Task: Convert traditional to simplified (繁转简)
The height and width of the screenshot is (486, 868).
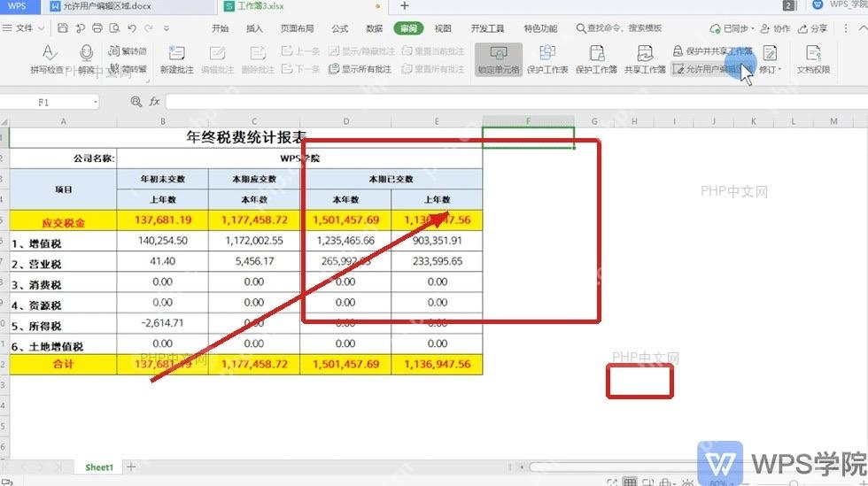Action: pyautogui.click(x=128, y=51)
